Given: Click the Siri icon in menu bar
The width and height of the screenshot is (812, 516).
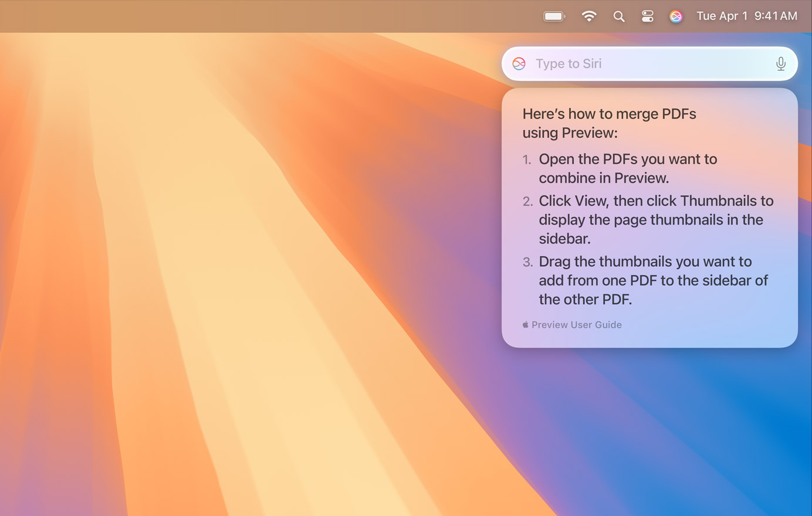Looking at the screenshot, I should (x=676, y=16).
